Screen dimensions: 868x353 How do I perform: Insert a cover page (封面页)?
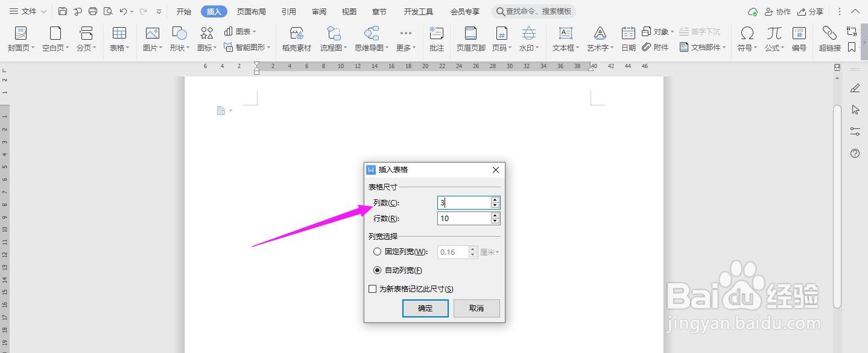[21, 39]
